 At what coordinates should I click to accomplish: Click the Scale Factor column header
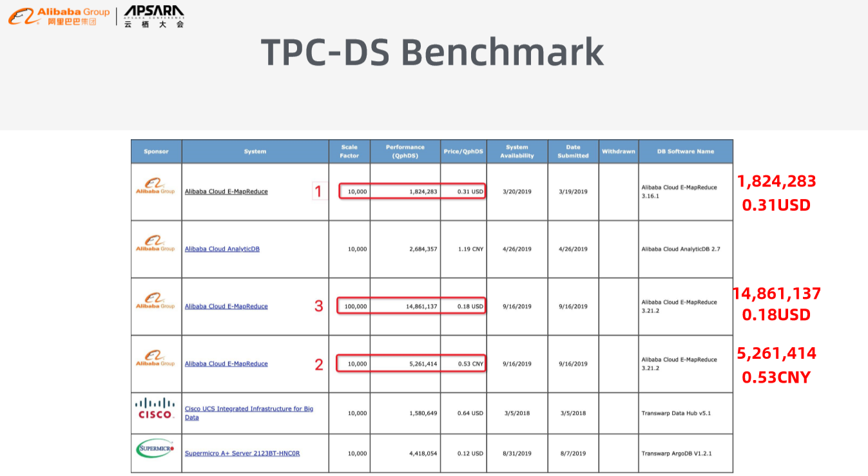350,151
